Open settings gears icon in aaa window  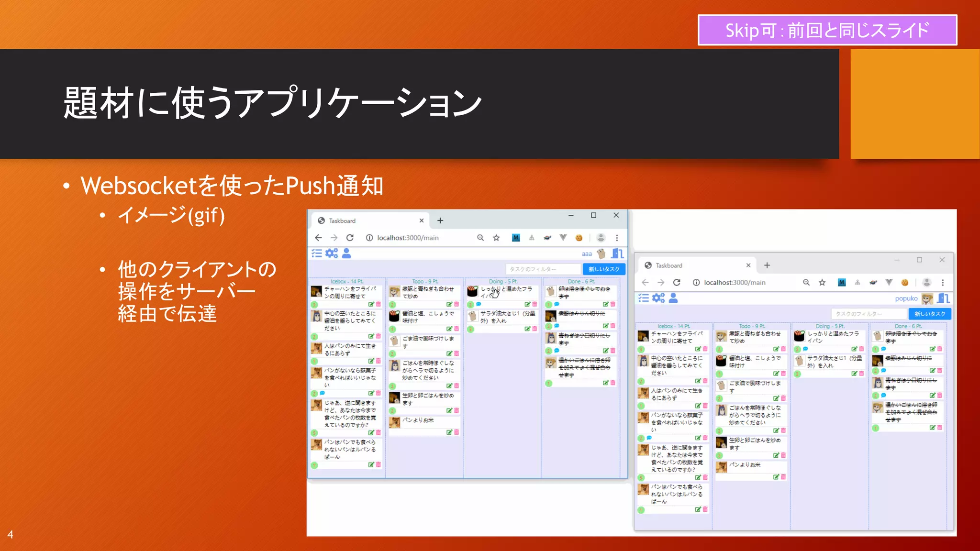coord(332,253)
